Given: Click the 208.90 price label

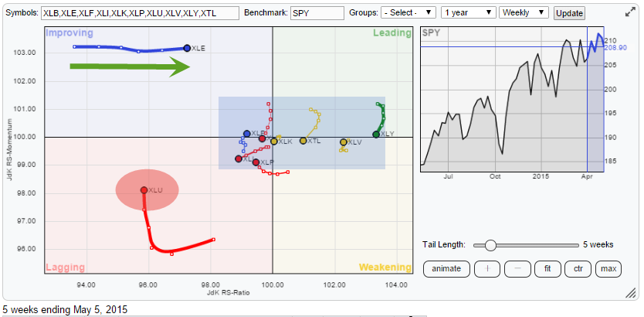Looking at the screenshot, I should (x=616, y=48).
